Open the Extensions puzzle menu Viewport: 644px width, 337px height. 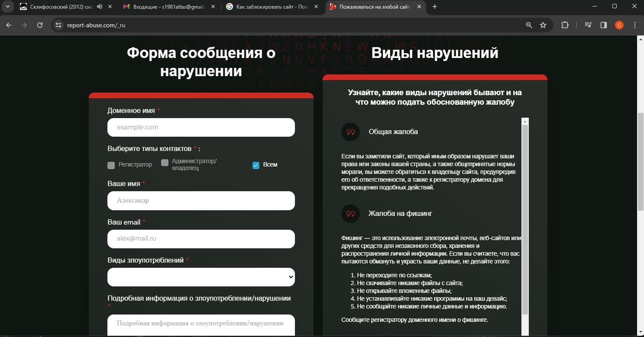(x=565, y=25)
